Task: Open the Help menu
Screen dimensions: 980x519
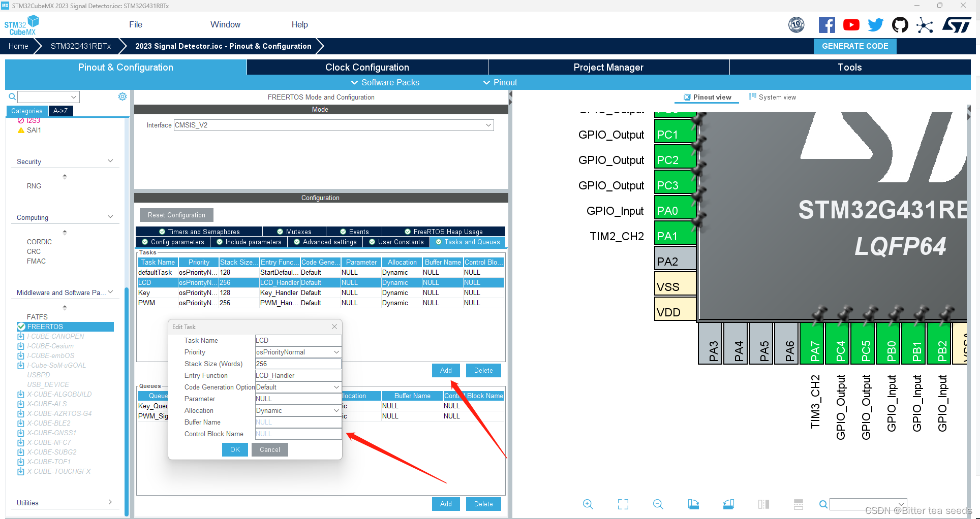Action: [300, 24]
